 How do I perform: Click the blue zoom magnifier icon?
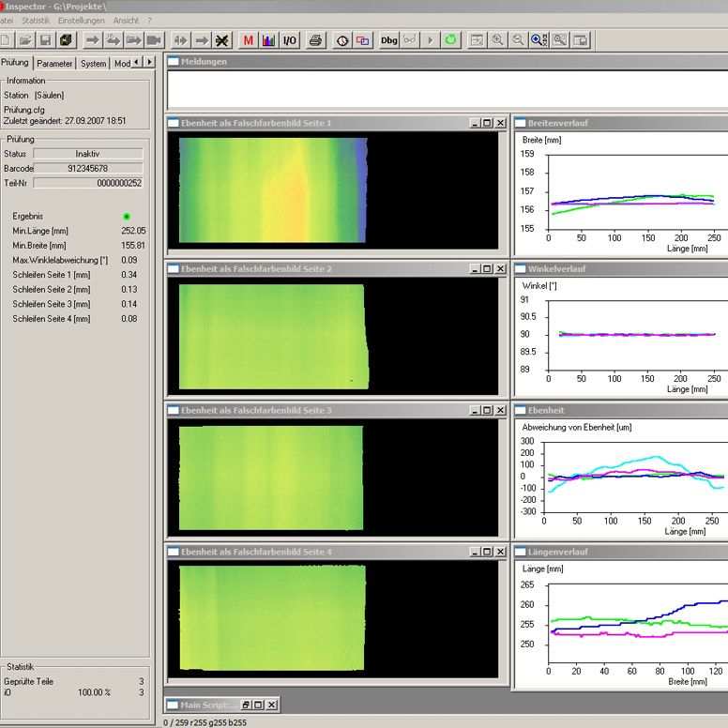point(539,40)
